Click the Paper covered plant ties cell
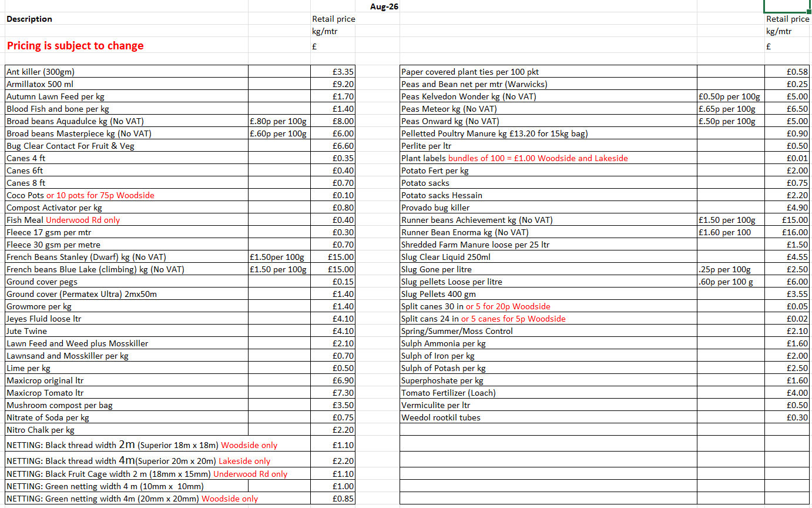Screen dimensions: 812x508 [x=548, y=72]
